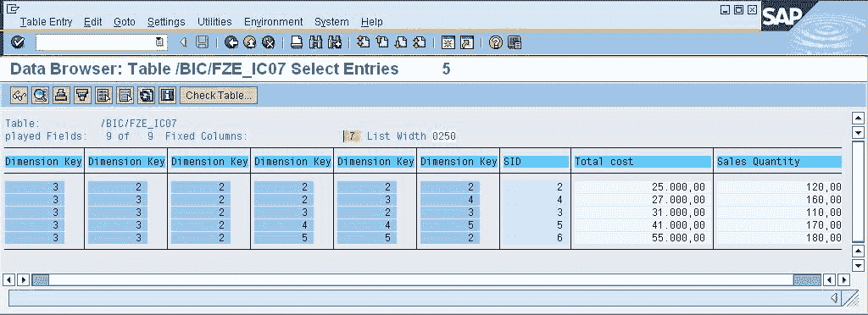Viewport: 868px width, 315px height.
Task: Click the Generate Shortcut icon
Action: [467, 42]
